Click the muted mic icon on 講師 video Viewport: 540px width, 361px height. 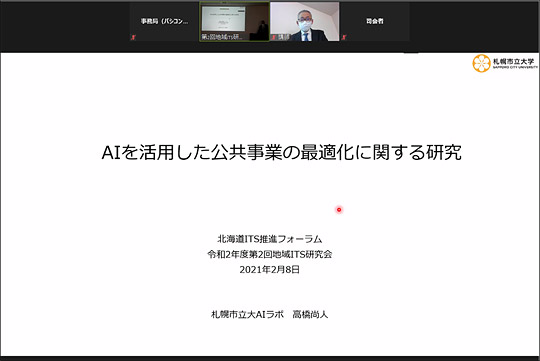(274, 37)
